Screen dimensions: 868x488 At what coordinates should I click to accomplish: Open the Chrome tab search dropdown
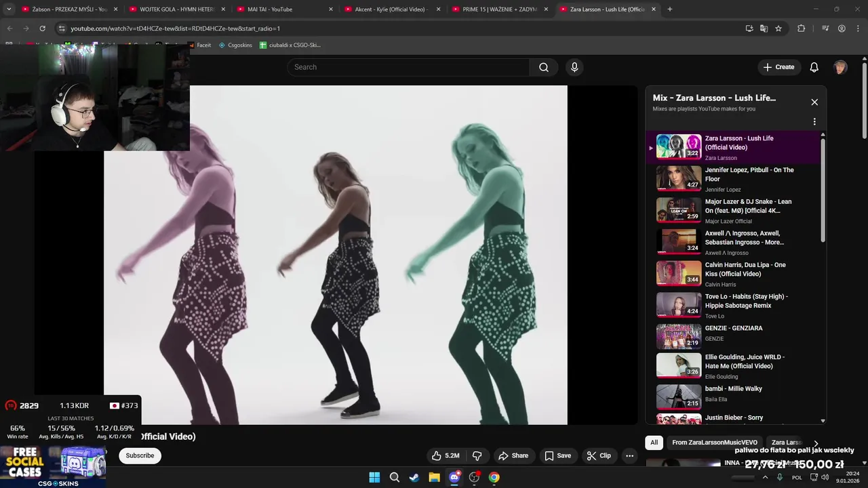pyautogui.click(x=9, y=9)
